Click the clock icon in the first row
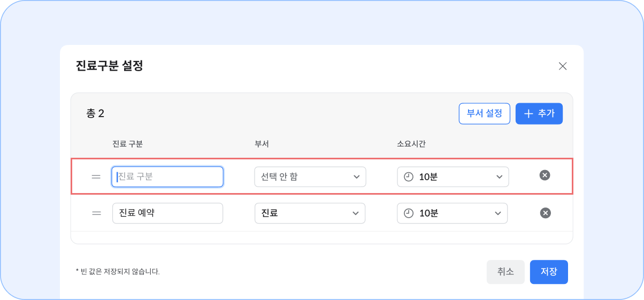The image size is (644, 300). click(x=409, y=176)
